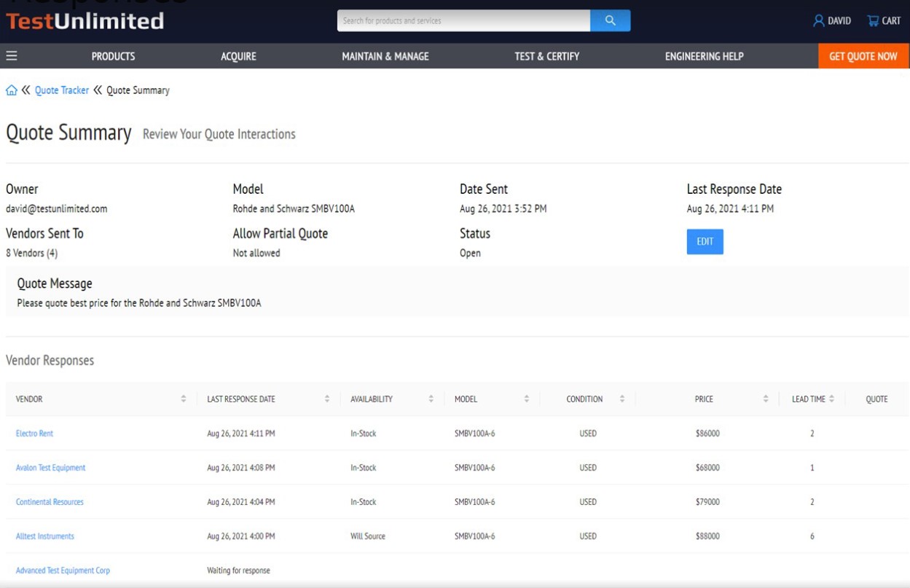
Task: Click the EDIT button
Action: click(705, 241)
